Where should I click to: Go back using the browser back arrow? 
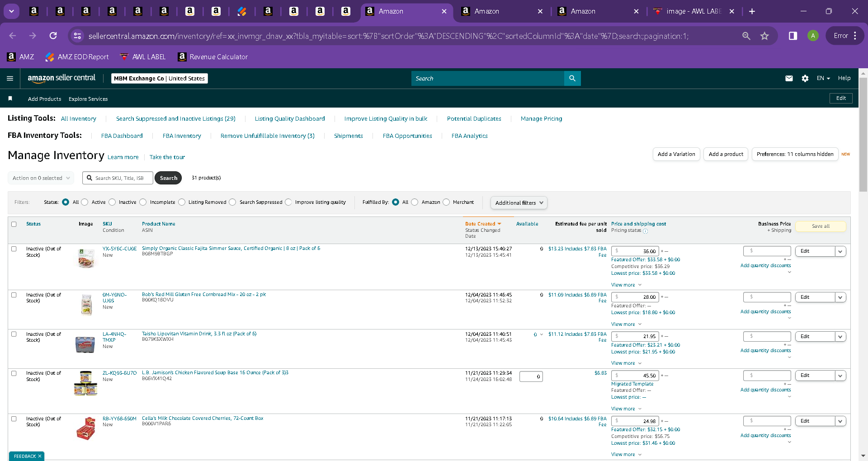point(13,36)
